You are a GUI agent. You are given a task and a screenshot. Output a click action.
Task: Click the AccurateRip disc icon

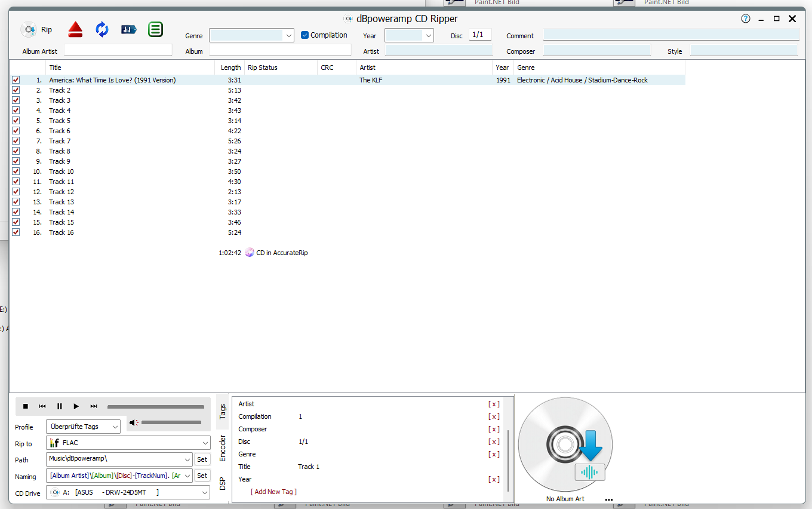point(250,253)
